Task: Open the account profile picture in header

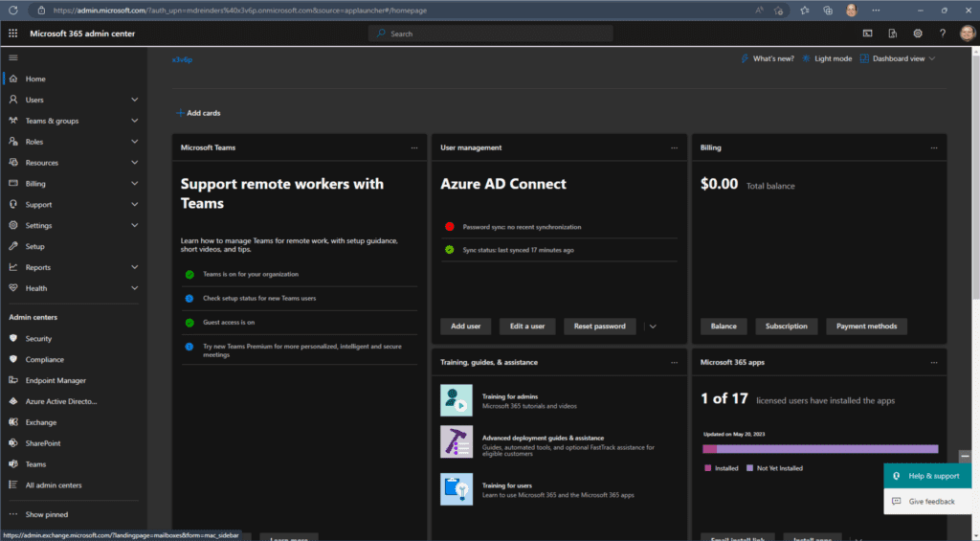Action: 968,34
